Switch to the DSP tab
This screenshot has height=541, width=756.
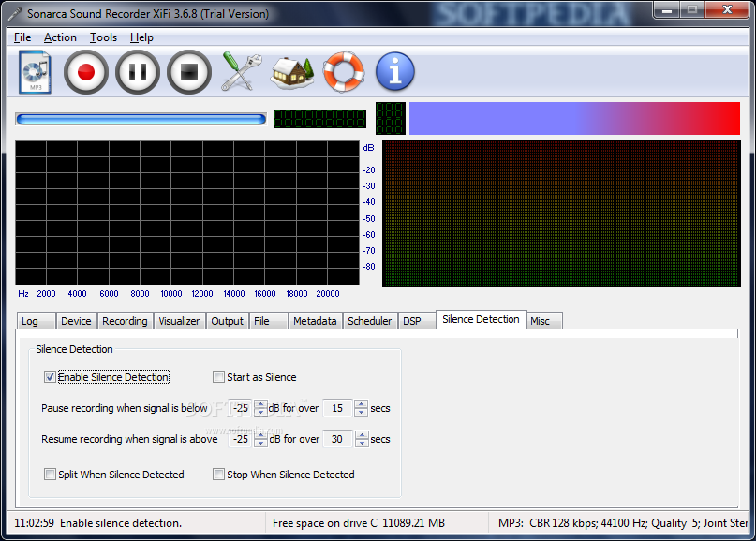coord(417,321)
